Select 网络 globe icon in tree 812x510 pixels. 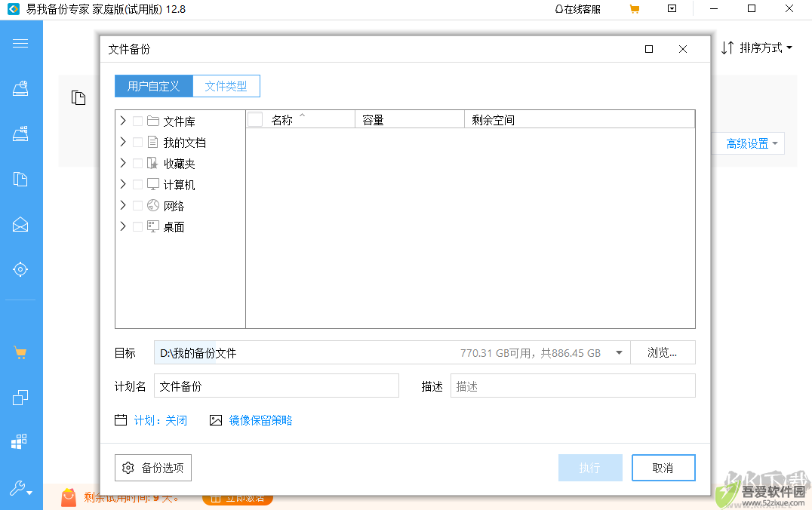[x=152, y=205]
